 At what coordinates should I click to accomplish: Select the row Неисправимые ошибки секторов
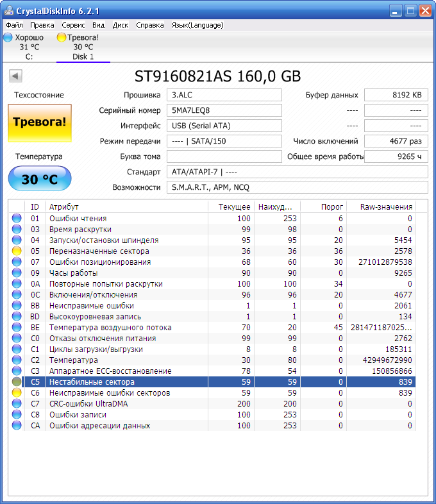coord(212,393)
